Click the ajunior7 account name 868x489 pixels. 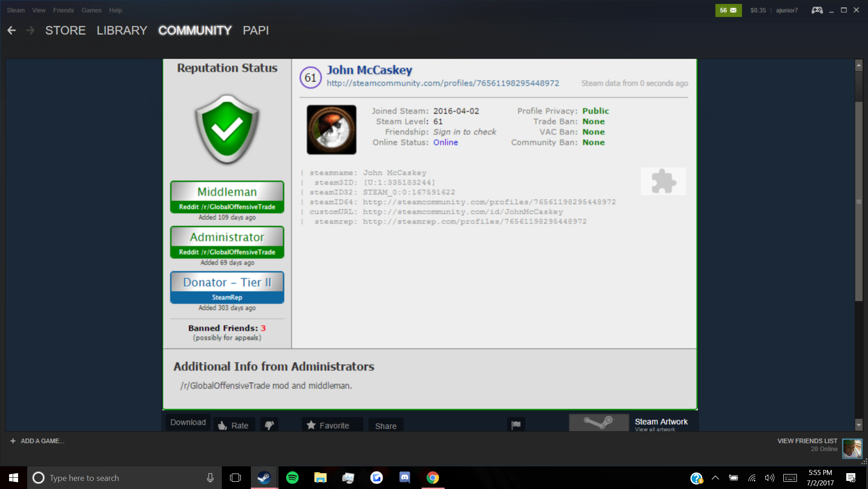click(787, 10)
